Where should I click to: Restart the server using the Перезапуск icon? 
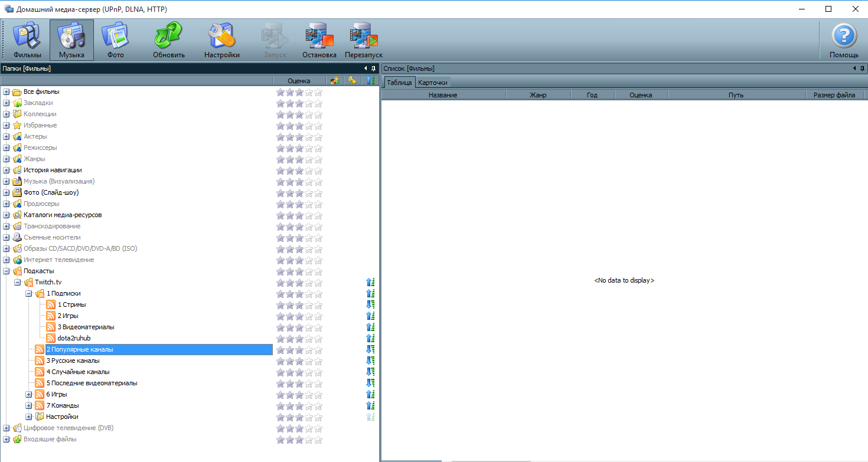tap(364, 40)
